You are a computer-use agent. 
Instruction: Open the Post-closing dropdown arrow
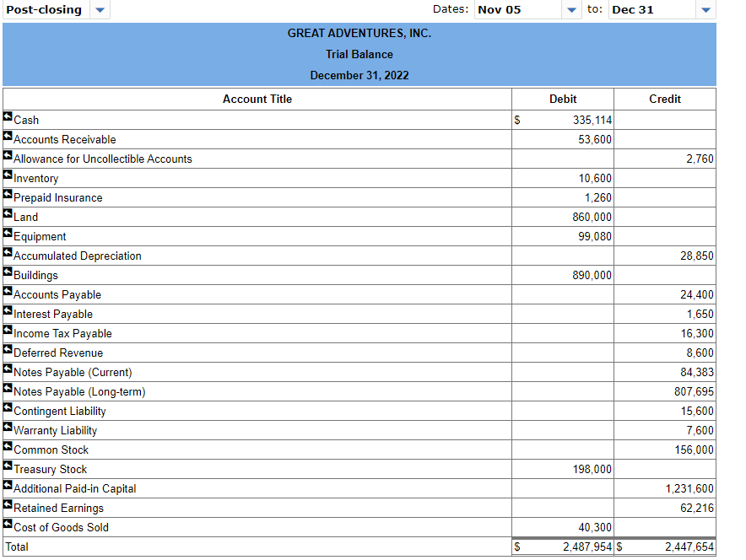pyautogui.click(x=99, y=9)
